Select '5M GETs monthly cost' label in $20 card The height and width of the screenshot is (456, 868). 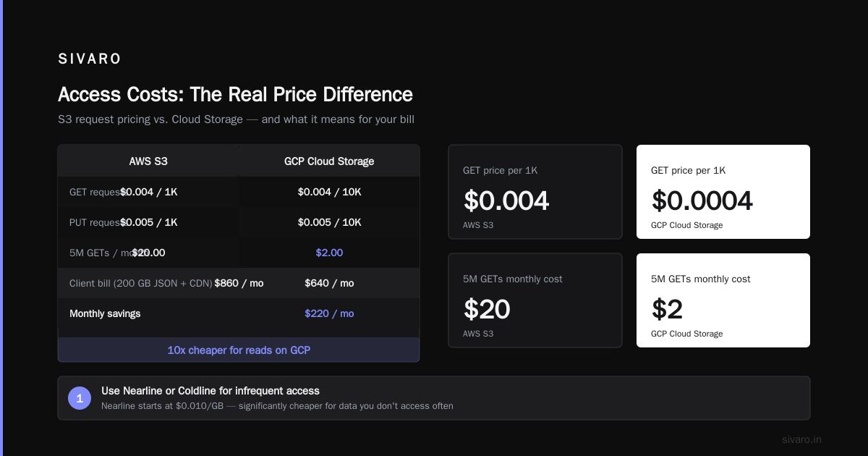click(x=513, y=279)
